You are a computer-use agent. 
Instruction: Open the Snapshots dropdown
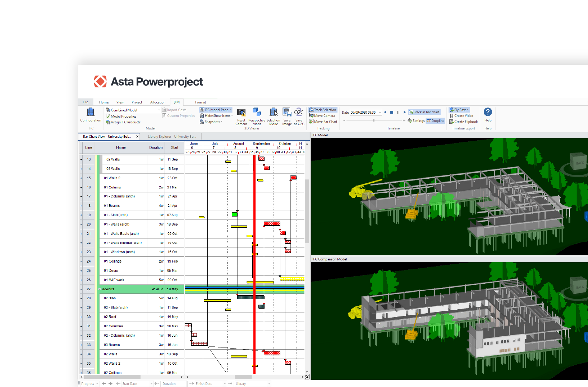[x=211, y=122]
